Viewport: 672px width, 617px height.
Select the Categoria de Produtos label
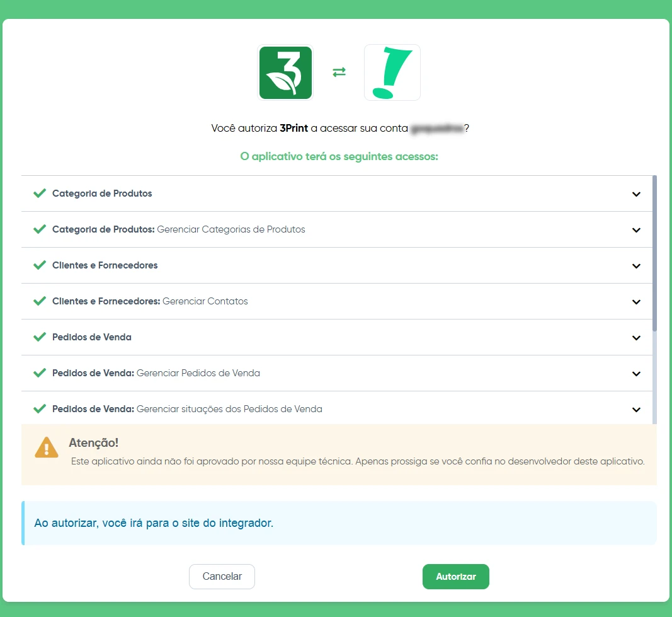102,193
